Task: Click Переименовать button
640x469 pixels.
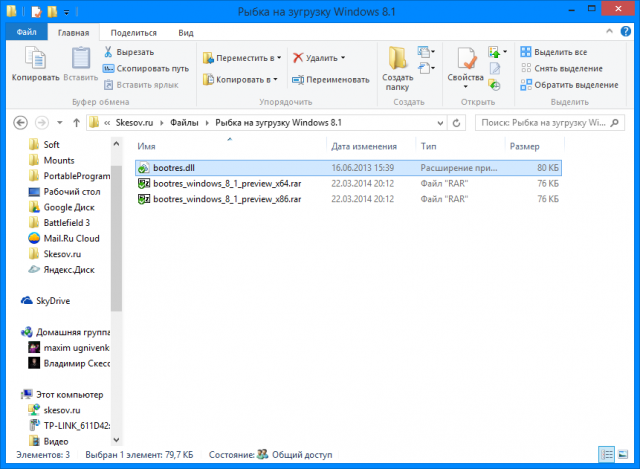Action: point(331,80)
